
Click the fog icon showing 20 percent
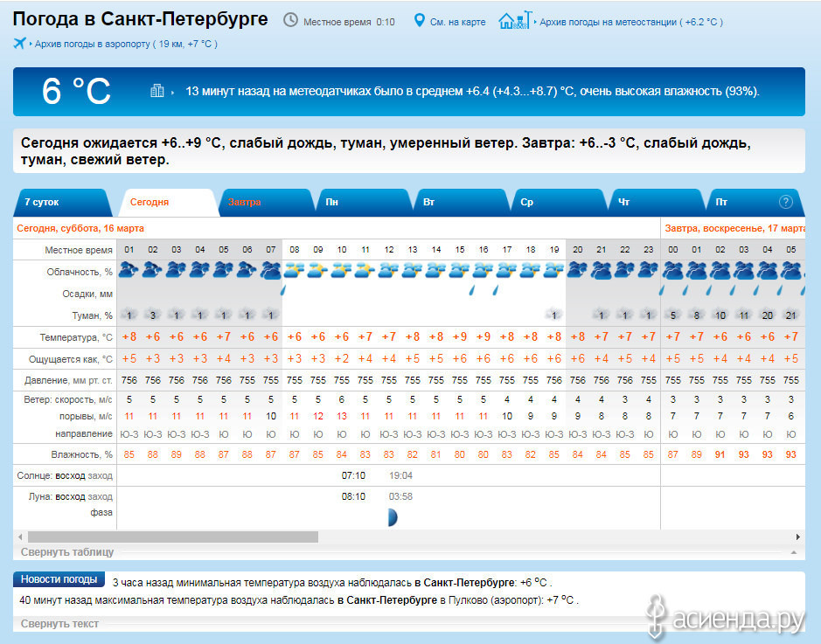click(x=767, y=315)
